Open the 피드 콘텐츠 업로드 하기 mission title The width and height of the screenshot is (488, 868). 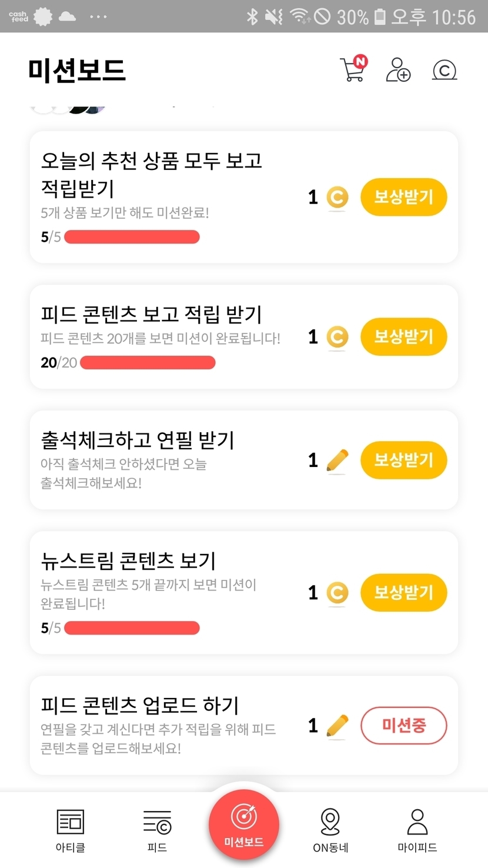click(140, 705)
